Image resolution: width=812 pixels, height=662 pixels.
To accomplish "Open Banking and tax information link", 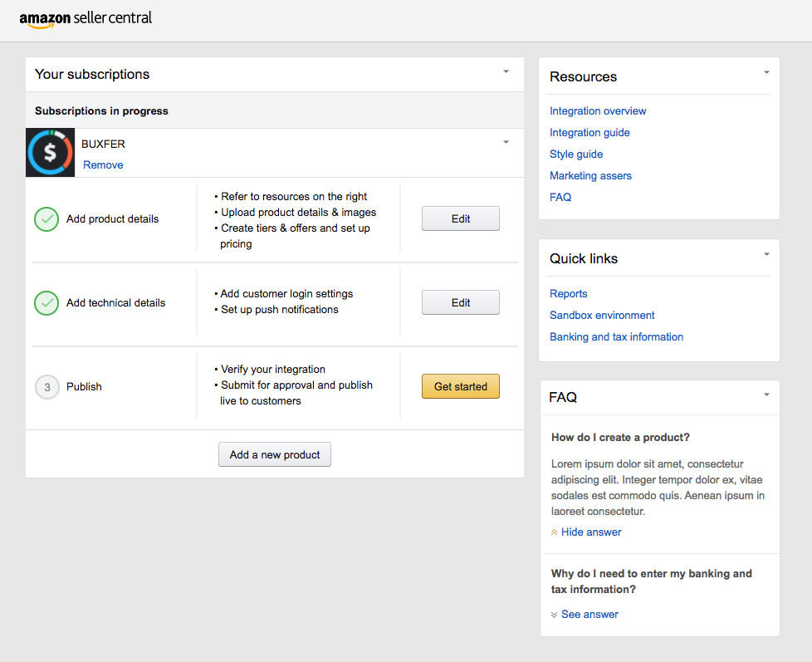I will coord(616,336).
